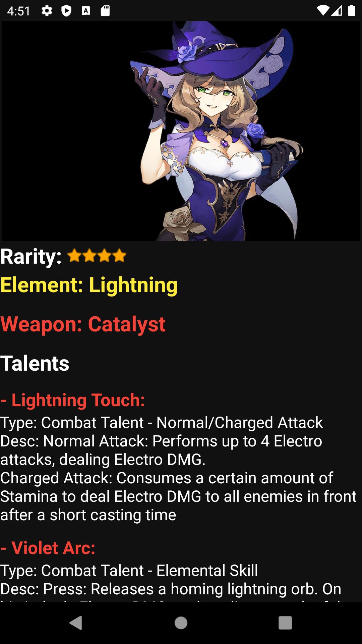This screenshot has width=362, height=644.
Task: Tap the Play Protect shield status icon
Action: tap(66, 11)
